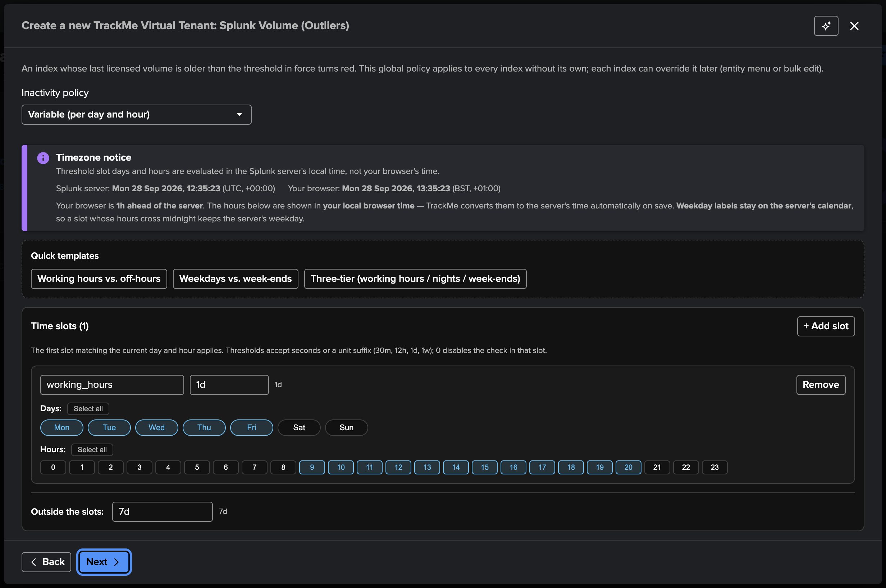Deselect hour 19 chip

click(x=599, y=467)
